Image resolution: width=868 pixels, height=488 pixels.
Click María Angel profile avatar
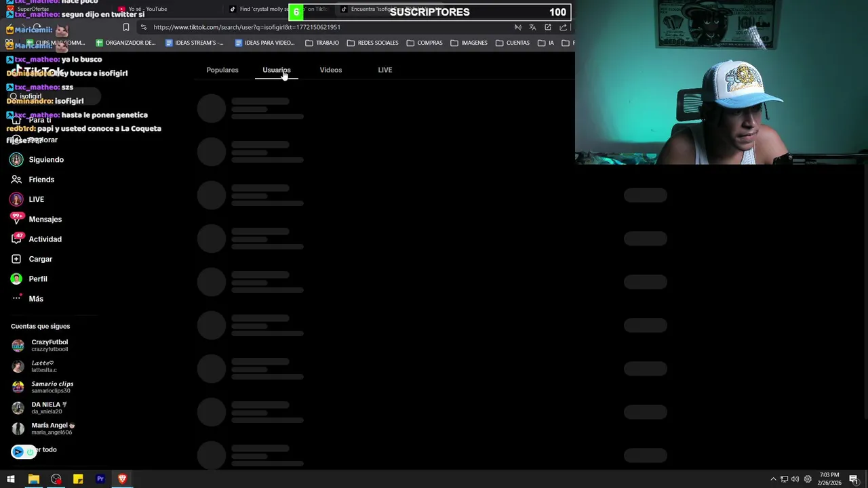18,428
